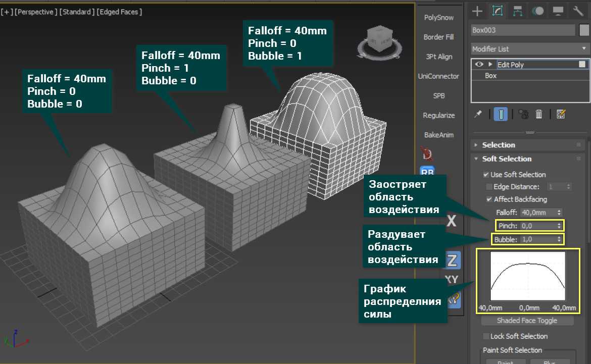The image size is (591, 364).
Task: Open the Modifier List dropdown
Action: click(x=530, y=49)
